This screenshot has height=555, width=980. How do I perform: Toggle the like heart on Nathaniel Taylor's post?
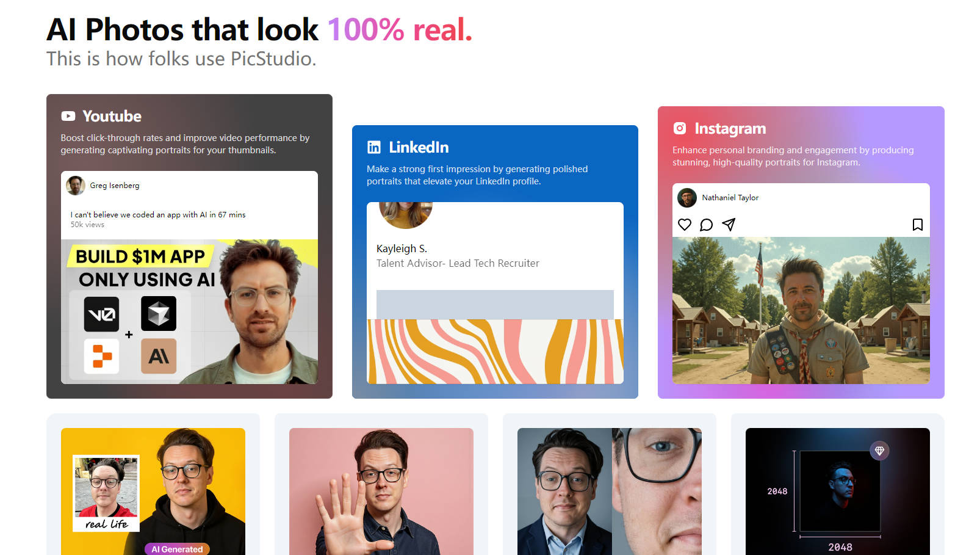pyautogui.click(x=684, y=225)
